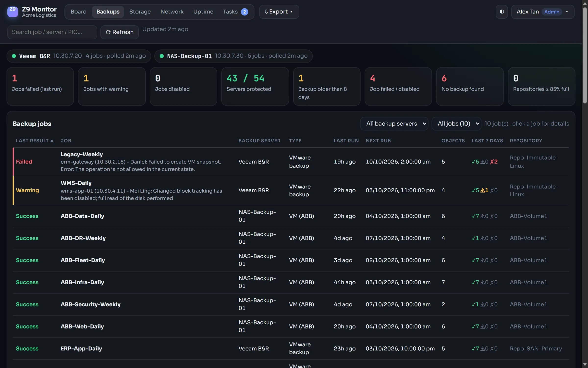The height and width of the screenshot is (368, 588).
Task: Click the page vertical scrollbar thumb
Action: click(585, 55)
